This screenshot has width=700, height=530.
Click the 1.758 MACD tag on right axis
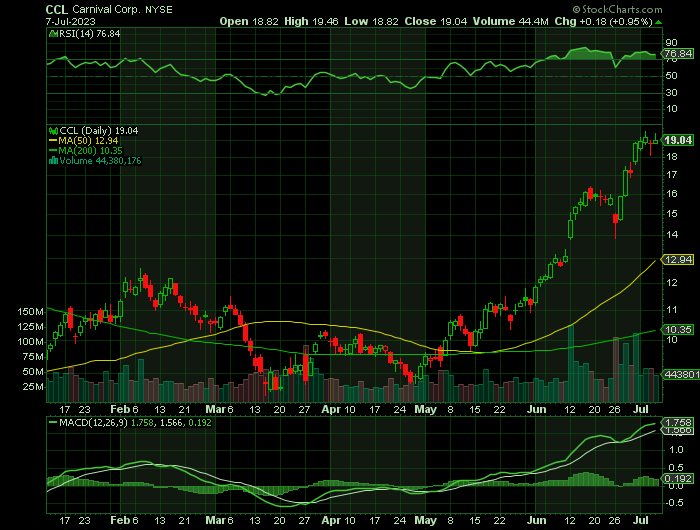tap(679, 422)
